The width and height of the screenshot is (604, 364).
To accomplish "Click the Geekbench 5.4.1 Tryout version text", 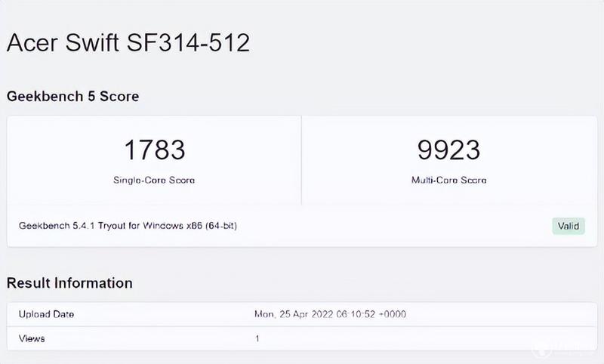I will pos(128,226).
